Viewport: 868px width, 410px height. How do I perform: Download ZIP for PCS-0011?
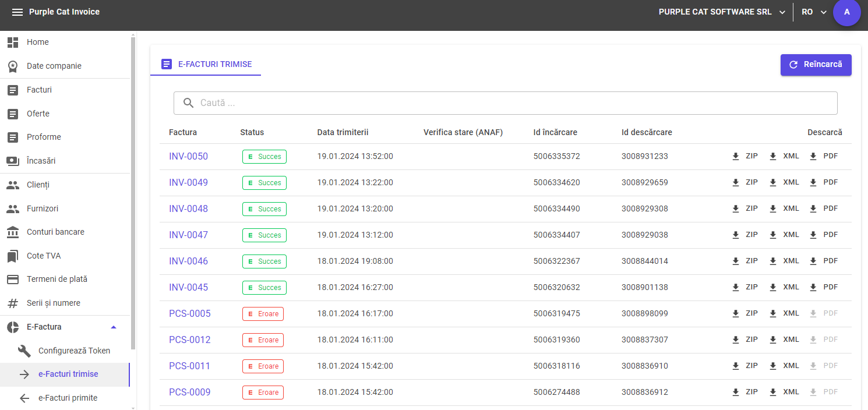coord(744,366)
